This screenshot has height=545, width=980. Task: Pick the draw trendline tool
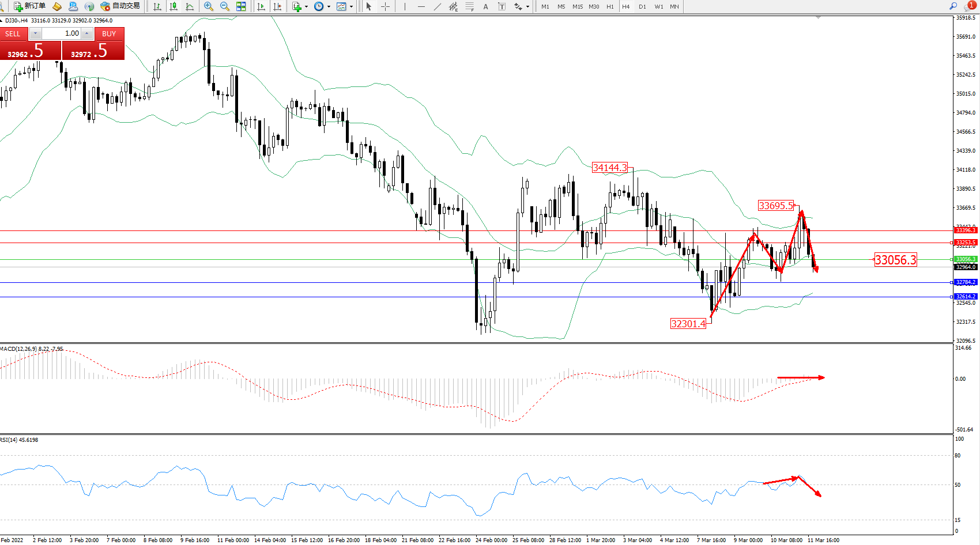tap(438, 6)
